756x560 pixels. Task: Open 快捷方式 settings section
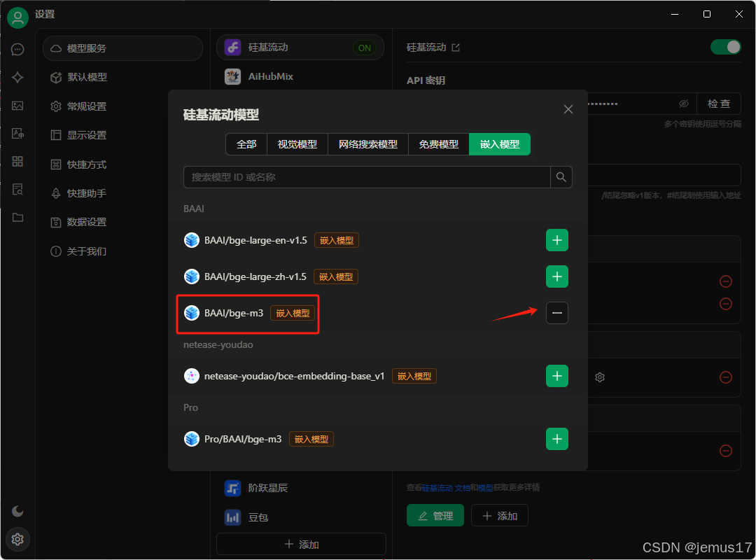click(123, 164)
